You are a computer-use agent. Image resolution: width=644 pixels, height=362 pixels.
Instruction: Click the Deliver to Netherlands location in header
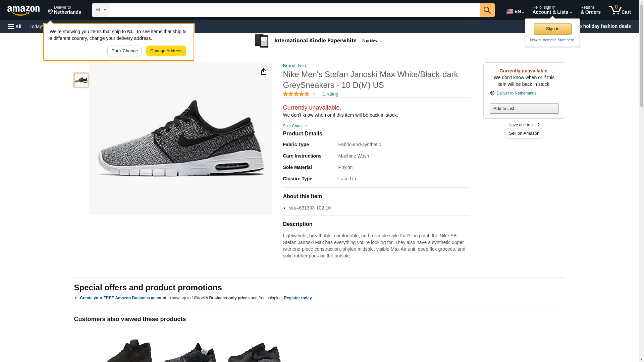click(x=64, y=10)
